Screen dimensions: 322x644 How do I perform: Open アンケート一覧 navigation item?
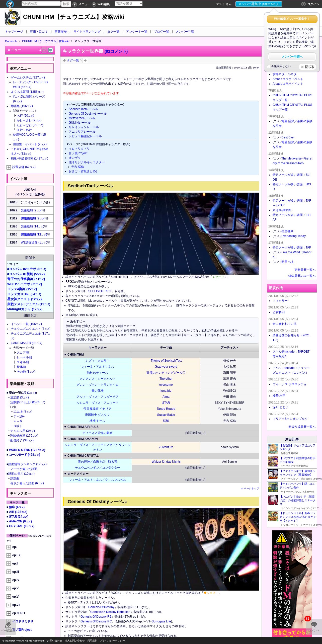(137, 32)
